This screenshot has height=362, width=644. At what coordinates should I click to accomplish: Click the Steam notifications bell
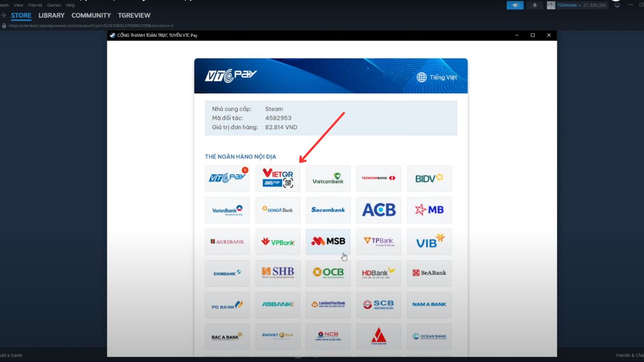tap(535, 5)
